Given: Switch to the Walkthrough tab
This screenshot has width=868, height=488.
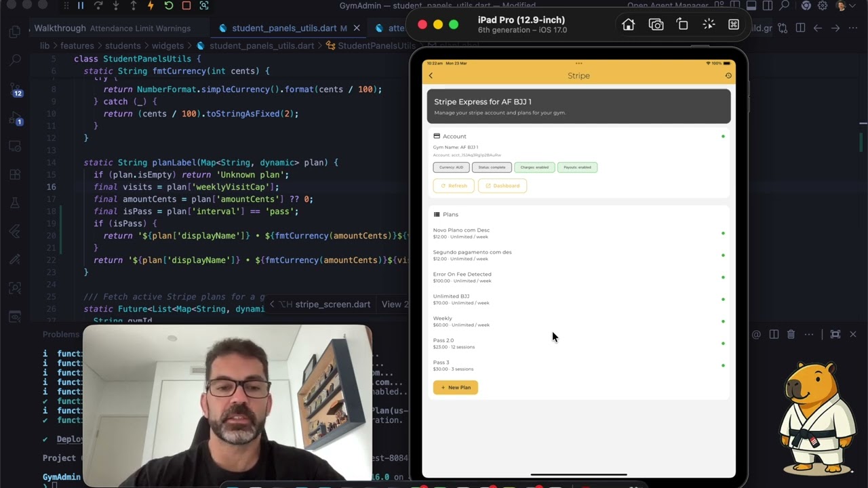Looking at the screenshot, I should click(112, 28).
